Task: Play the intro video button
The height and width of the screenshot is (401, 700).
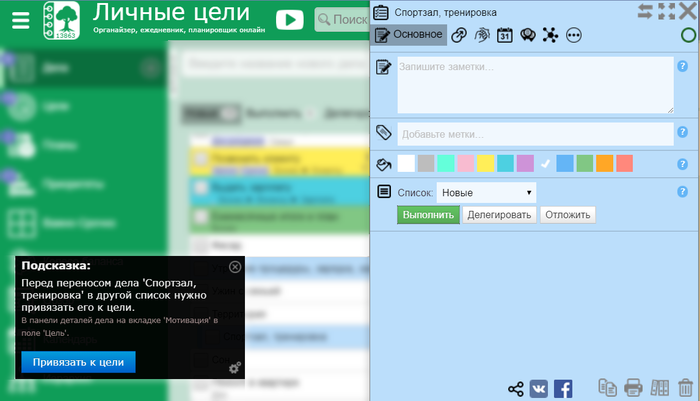Action: pos(289,20)
